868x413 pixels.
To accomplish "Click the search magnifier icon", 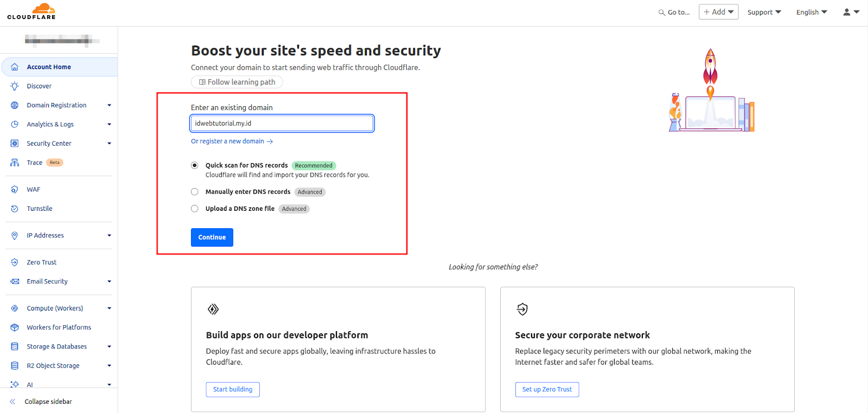I will 661,12.
